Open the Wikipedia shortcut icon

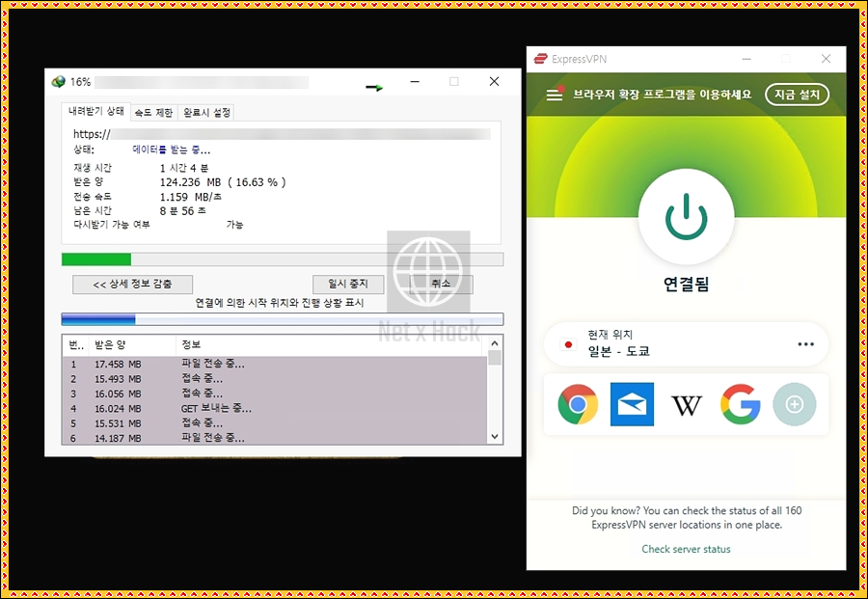click(x=686, y=405)
